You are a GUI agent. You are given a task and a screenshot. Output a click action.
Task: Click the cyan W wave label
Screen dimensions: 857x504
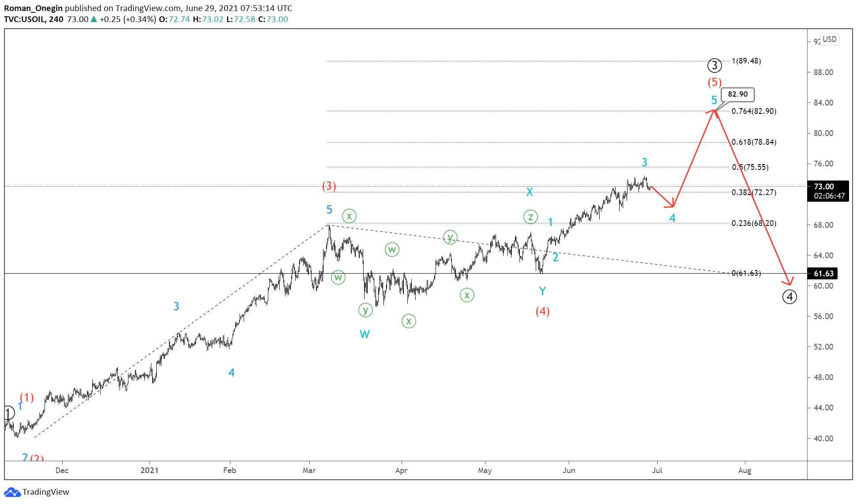(x=365, y=335)
